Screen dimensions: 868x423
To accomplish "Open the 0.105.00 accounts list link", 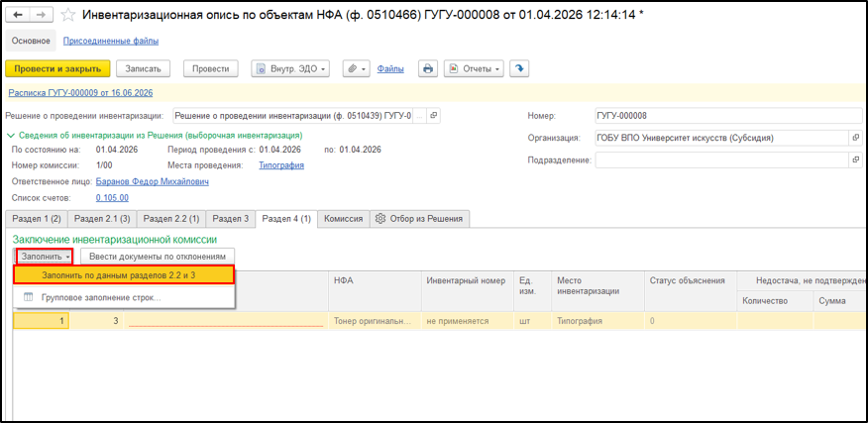I will pyautogui.click(x=112, y=198).
